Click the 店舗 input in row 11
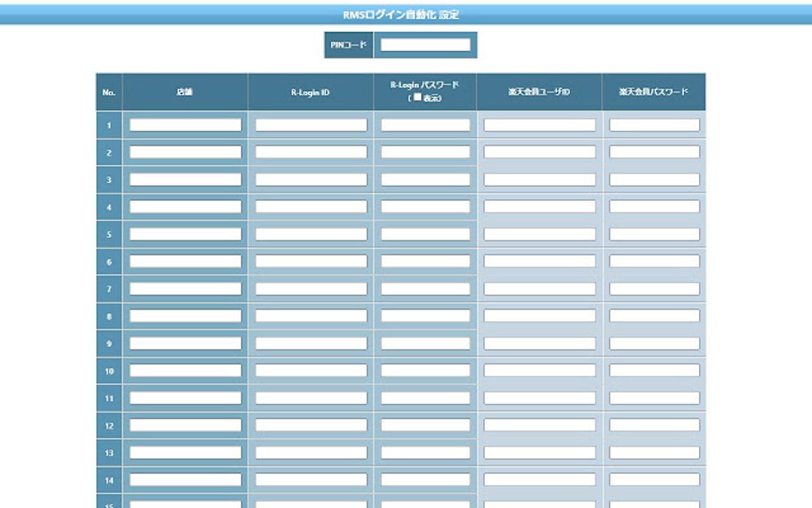 coord(185,398)
